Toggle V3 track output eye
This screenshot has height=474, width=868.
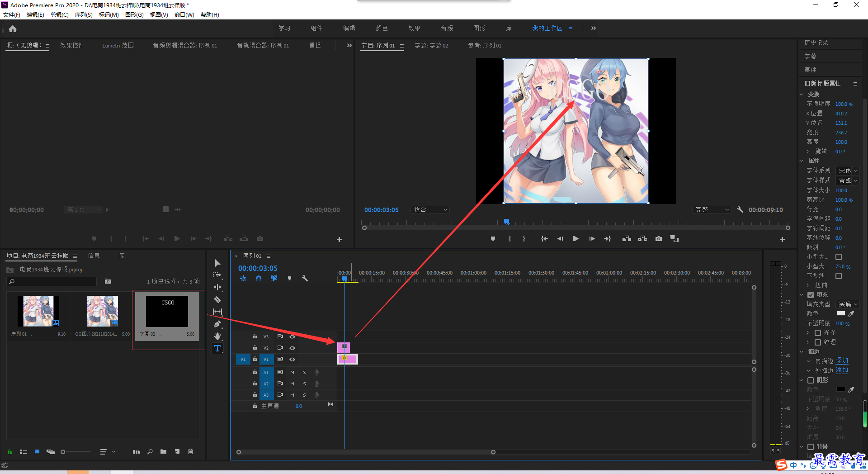pos(292,337)
